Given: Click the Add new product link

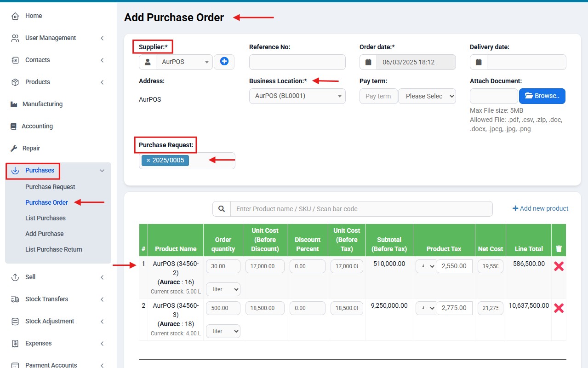Looking at the screenshot, I should [x=541, y=209].
